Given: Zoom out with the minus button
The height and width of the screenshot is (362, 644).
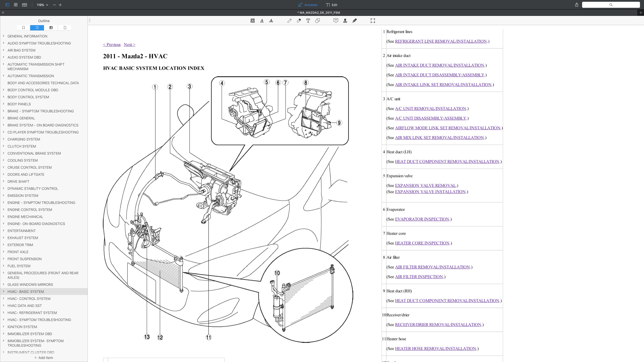Looking at the screenshot, I should pos(54,5).
